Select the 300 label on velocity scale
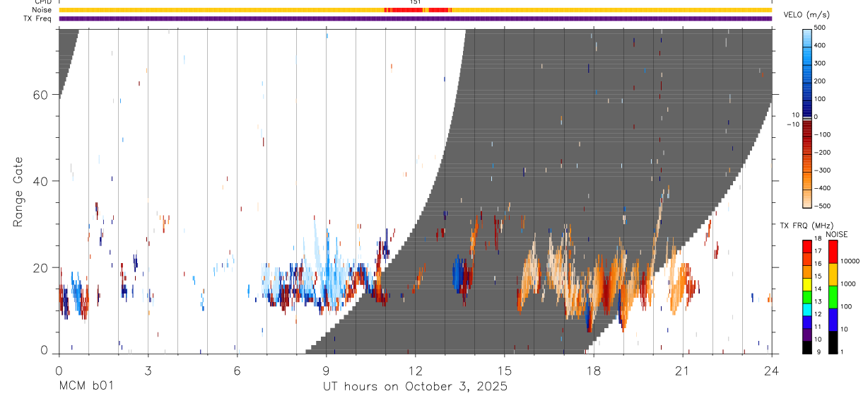 [821, 63]
